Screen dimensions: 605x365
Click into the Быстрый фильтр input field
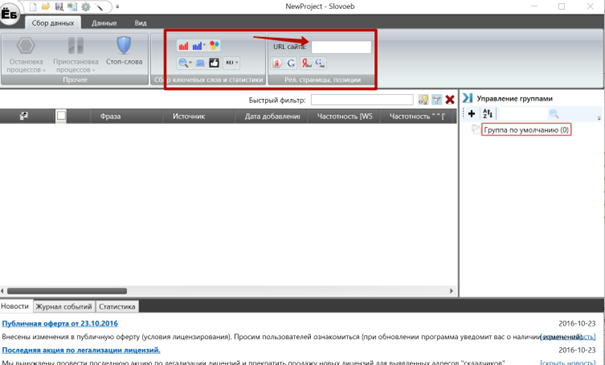[x=362, y=100]
